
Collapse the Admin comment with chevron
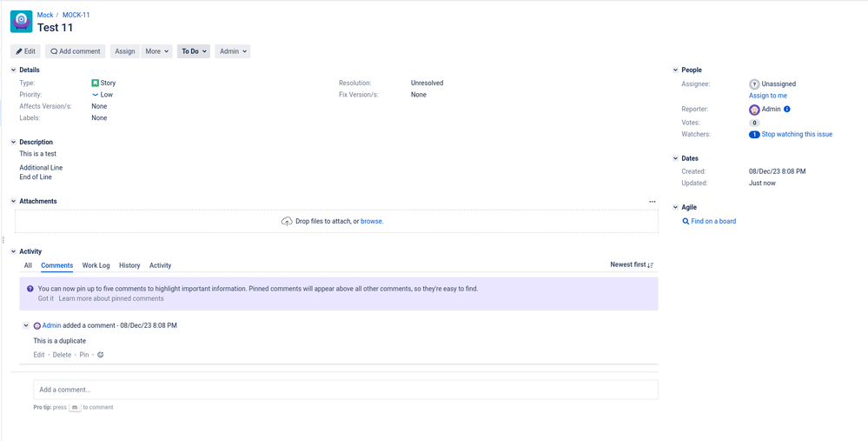(x=26, y=326)
